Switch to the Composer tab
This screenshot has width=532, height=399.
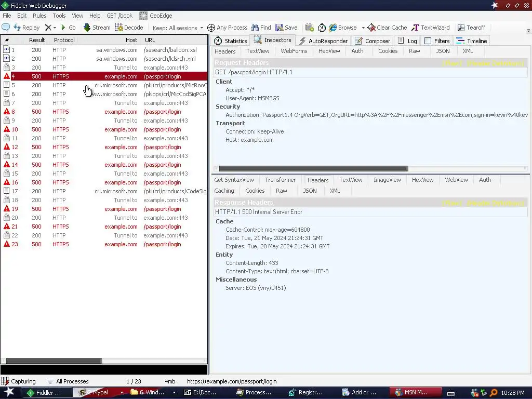click(x=372, y=41)
